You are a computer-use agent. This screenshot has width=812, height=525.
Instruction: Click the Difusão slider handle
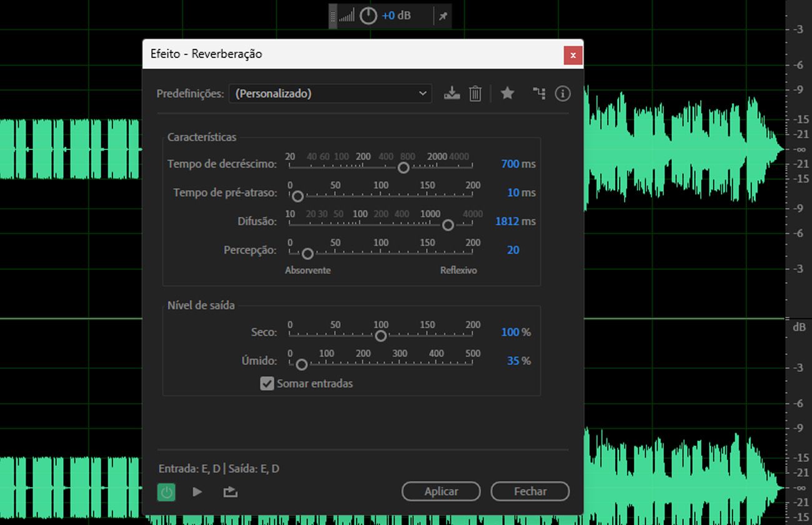click(x=448, y=225)
